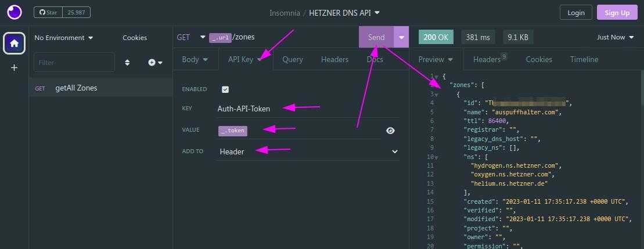The image size is (644, 249).
Task: Switch to the request Headers tab
Action: point(334,59)
